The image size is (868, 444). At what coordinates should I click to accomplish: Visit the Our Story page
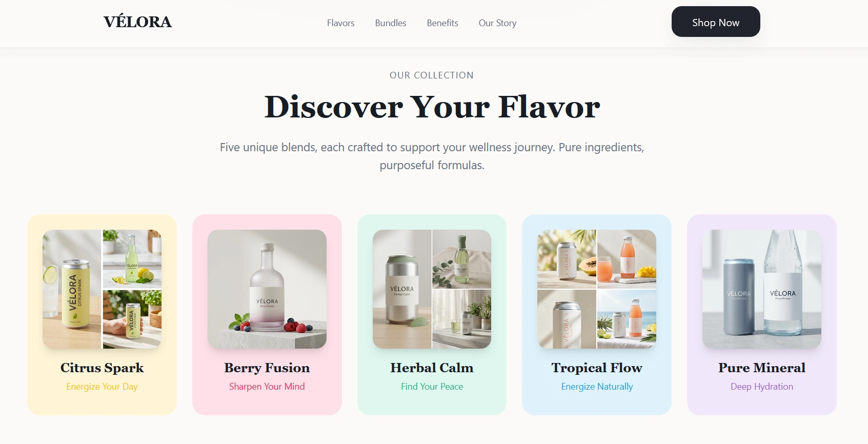click(x=497, y=23)
